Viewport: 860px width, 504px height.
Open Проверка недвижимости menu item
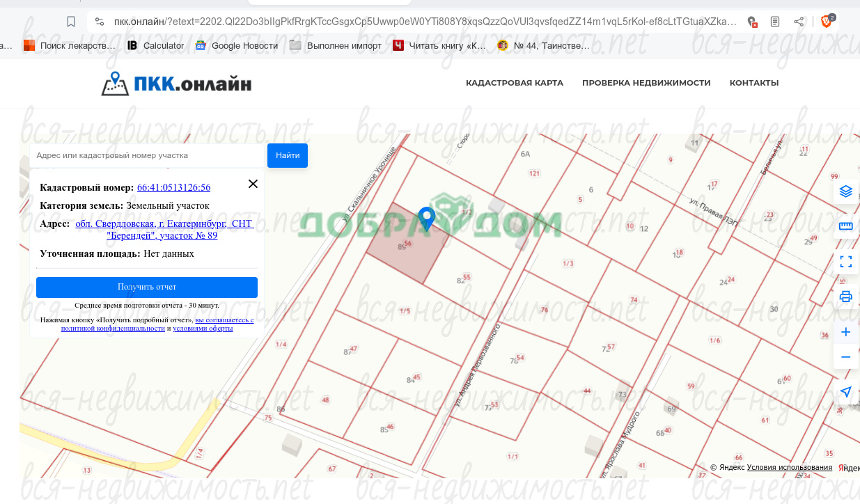[x=646, y=83]
